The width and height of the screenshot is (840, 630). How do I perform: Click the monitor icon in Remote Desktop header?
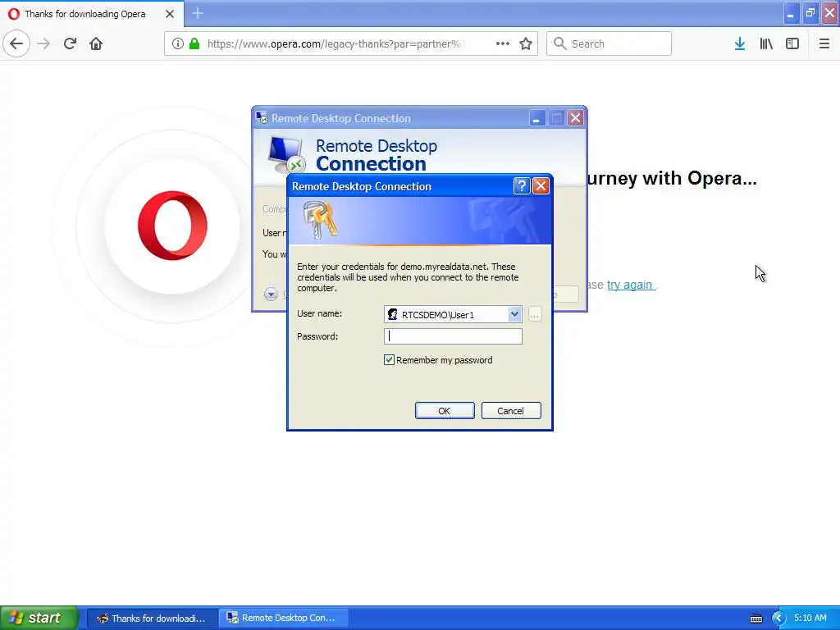click(286, 155)
